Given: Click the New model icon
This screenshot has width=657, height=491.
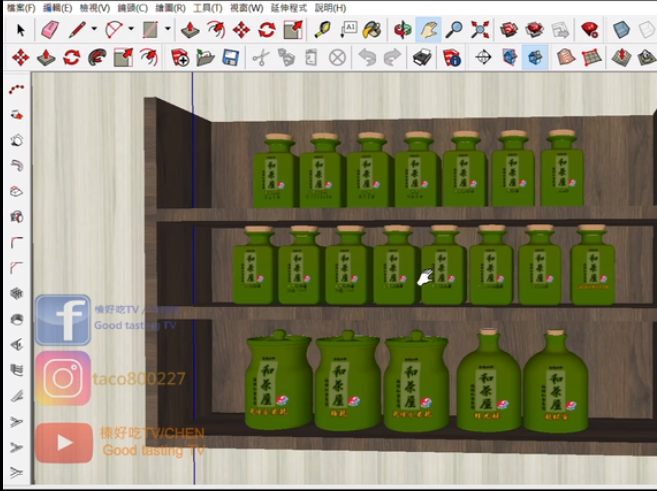Looking at the screenshot, I should (180, 57).
